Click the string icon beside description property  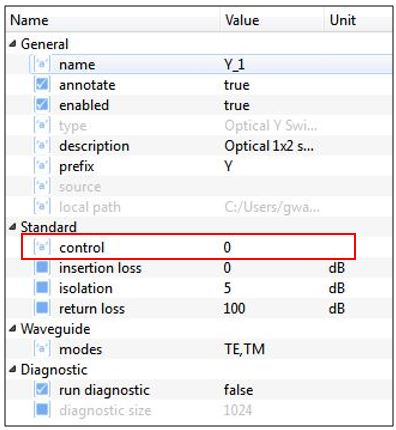(42, 146)
